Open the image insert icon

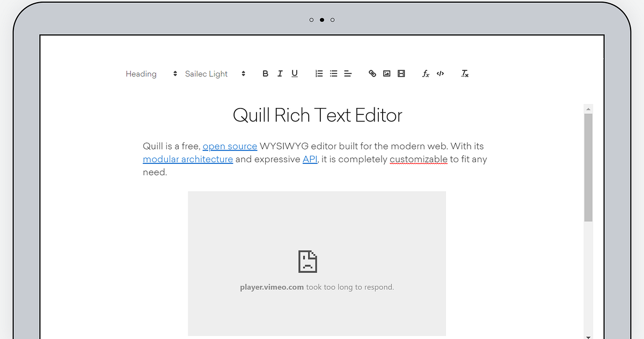(x=386, y=73)
